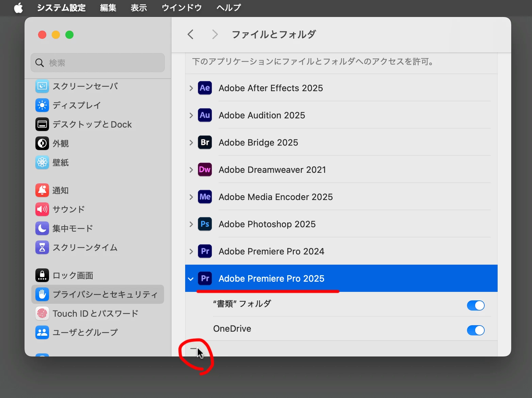This screenshot has width=532, height=398.
Task: Click the スクリーンタイム hourglass icon
Action: pos(42,248)
